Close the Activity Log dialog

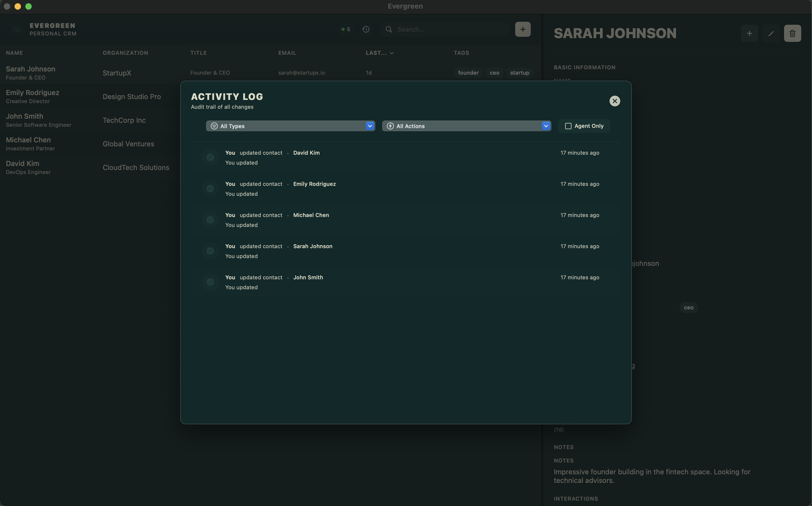coord(614,101)
